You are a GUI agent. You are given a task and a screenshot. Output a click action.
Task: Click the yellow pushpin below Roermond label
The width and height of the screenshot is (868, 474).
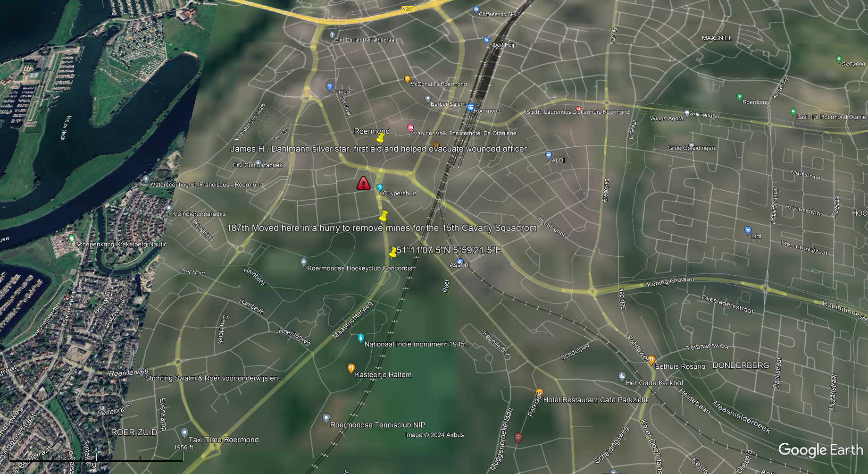click(380, 138)
